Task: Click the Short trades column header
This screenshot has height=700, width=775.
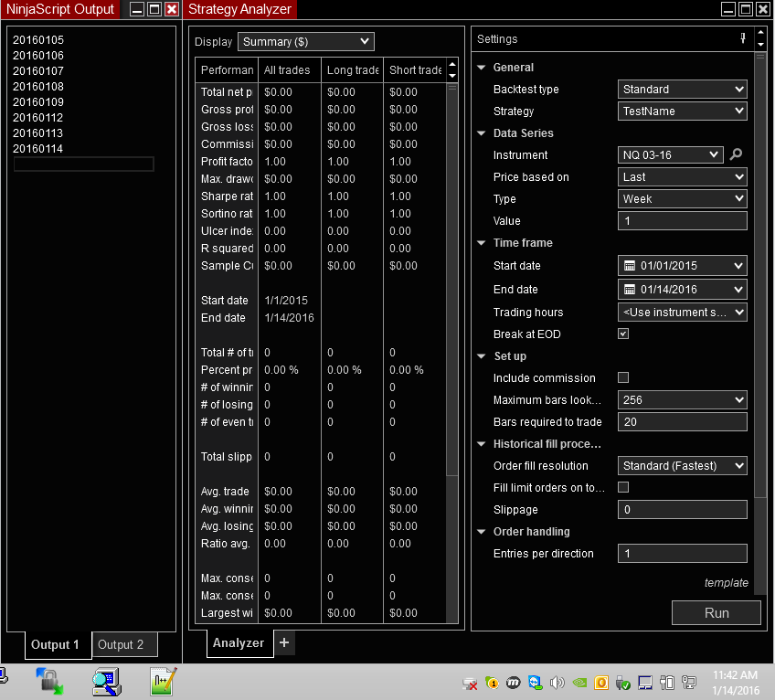Action: (x=415, y=69)
